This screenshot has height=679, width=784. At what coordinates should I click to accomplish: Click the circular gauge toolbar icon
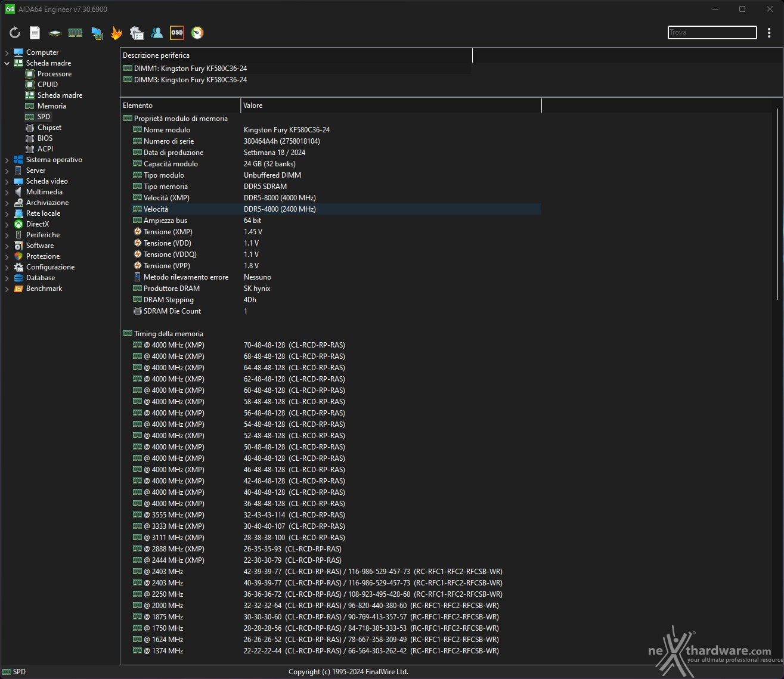tap(197, 33)
